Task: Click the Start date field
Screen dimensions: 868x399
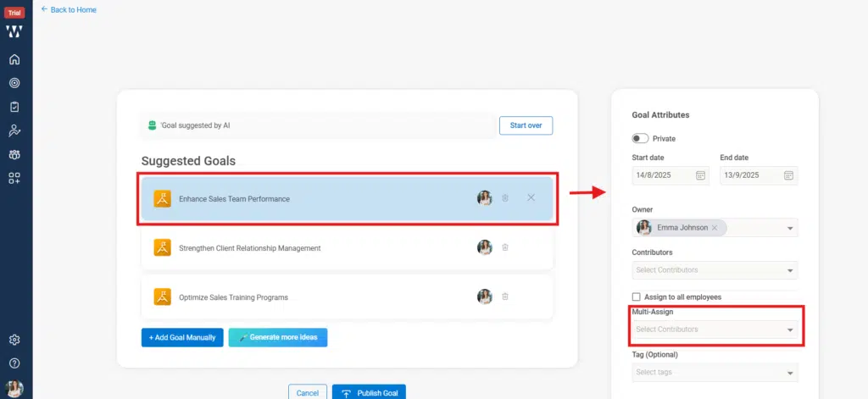Action: tap(670, 175)
